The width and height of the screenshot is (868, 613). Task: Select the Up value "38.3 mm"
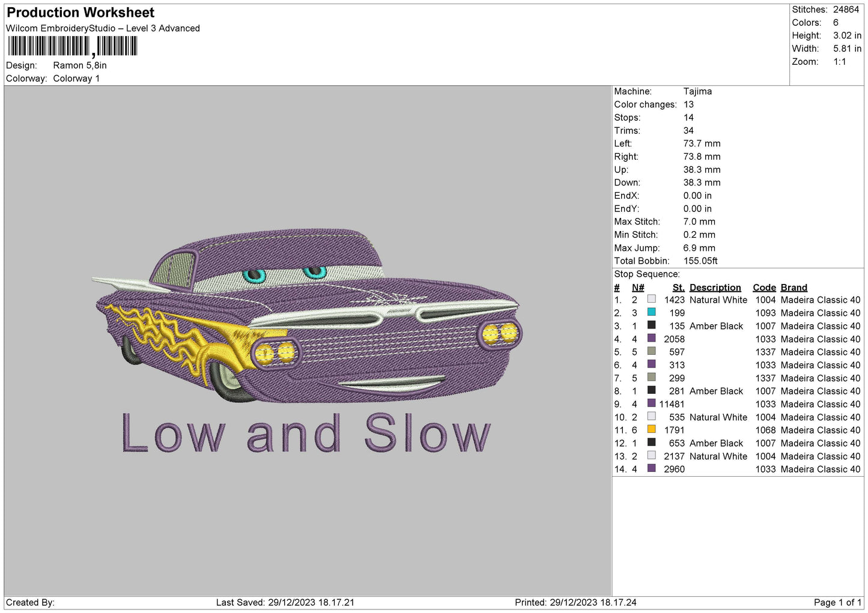pos(702,169)
